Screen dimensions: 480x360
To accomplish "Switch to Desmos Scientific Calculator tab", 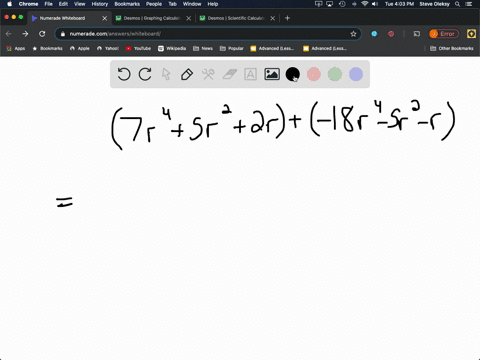I will tap(236, 18).
